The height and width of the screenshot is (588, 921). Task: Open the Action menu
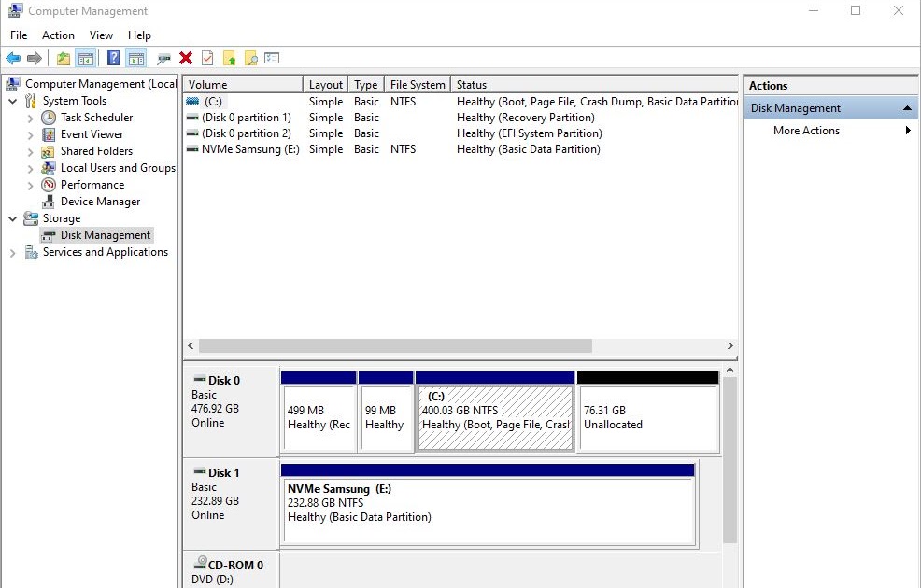[58, 35]
